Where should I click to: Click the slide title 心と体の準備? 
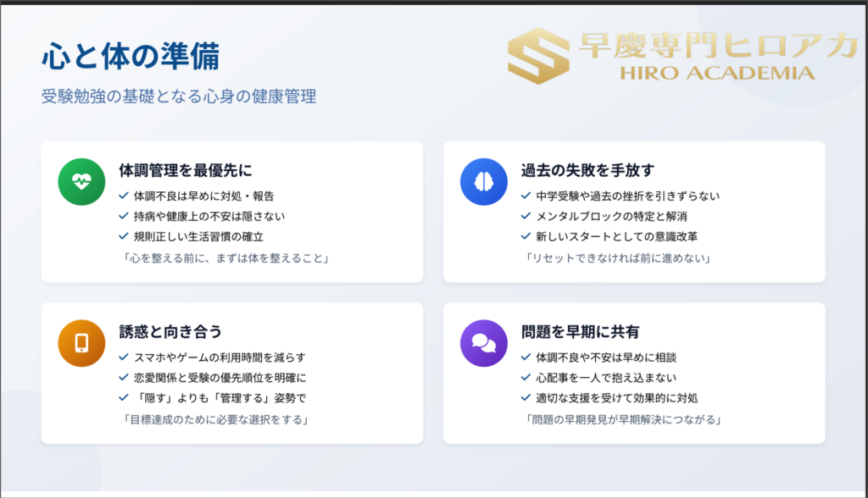(x=130, y=57)
